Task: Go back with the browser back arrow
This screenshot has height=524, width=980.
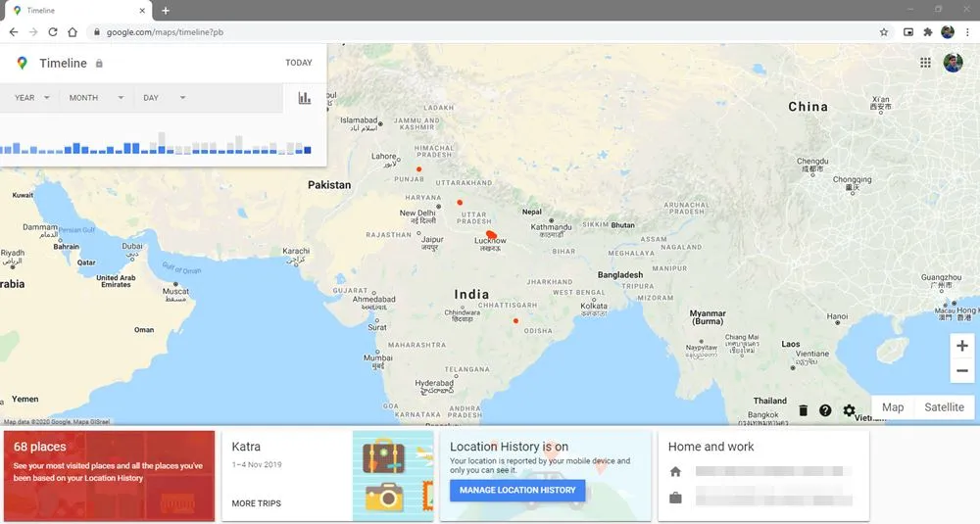Action: pos(13,32)
